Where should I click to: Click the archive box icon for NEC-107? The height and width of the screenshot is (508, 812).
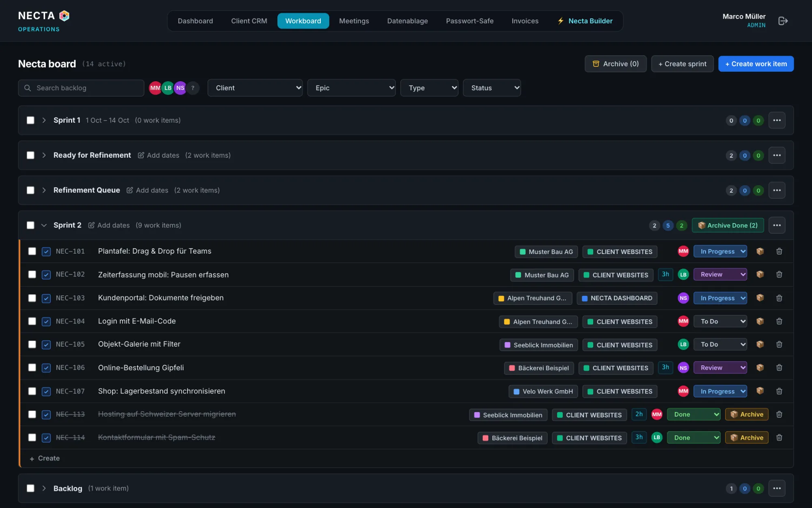tap(760, 391)
